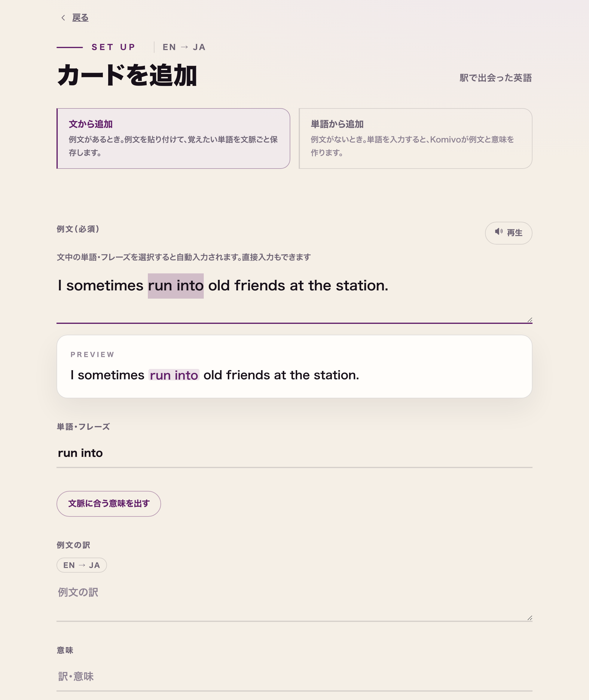Click the speaker icon in 再生 button
The width and height of the screenshot is (589, 700).
click(499, 231)
